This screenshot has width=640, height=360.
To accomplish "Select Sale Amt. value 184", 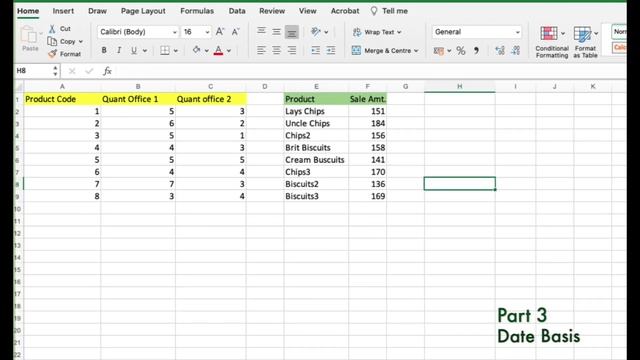I will pos(367,123).
